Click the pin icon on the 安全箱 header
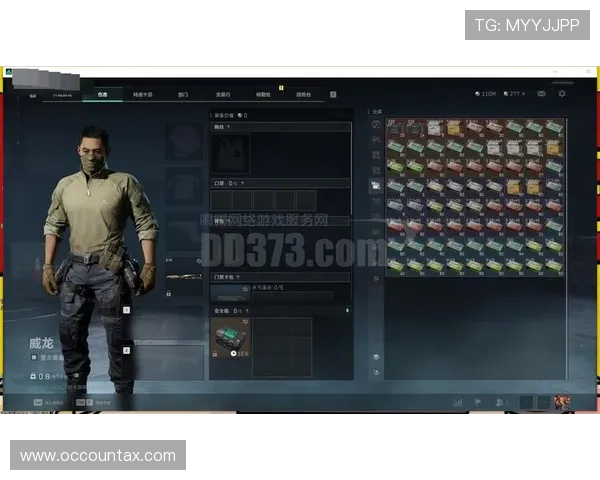This screenshot has height=480, width=600. (x=347, y=310)
